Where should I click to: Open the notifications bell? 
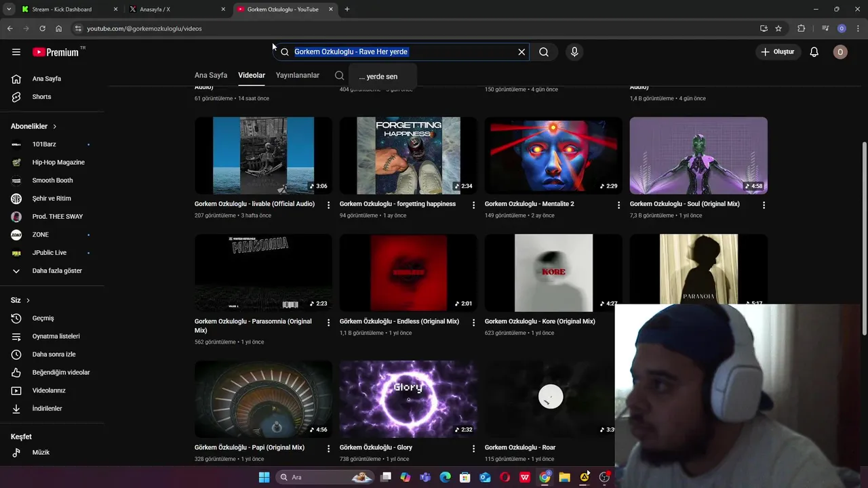coord(814,52)
